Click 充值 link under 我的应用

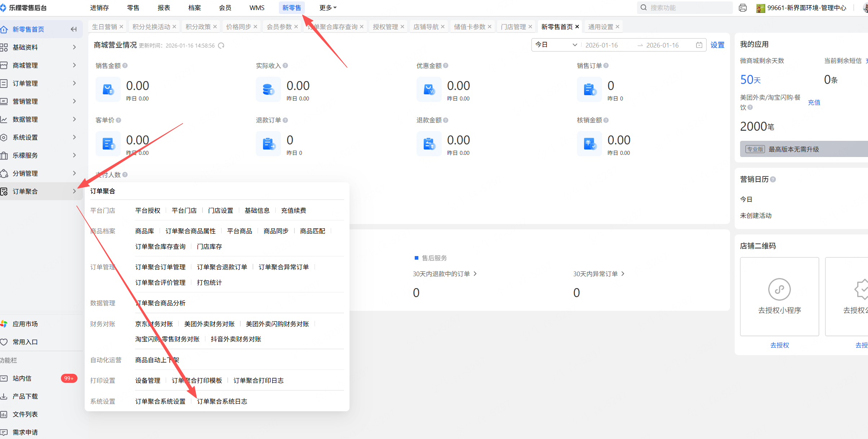pyautogui.click(x=814, y=102)
